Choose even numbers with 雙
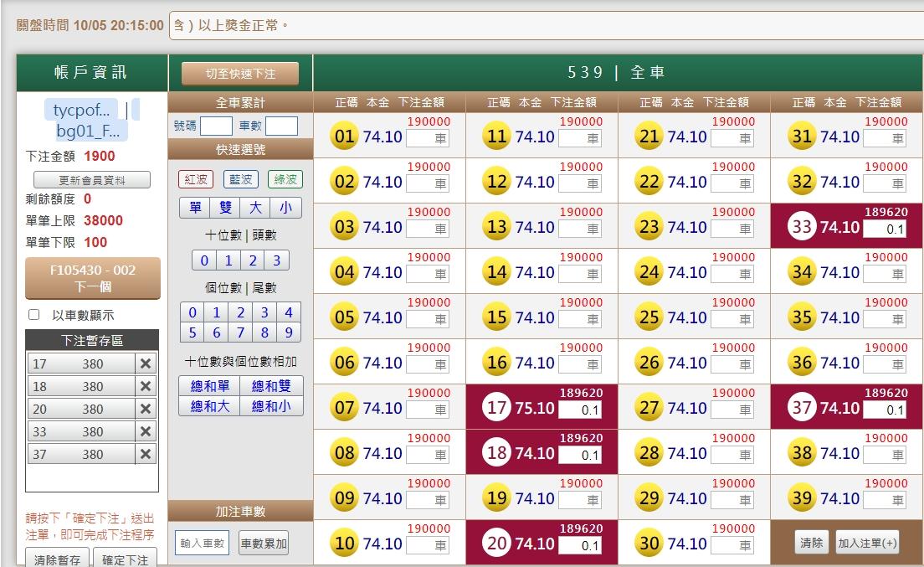 tap(225, 208)
